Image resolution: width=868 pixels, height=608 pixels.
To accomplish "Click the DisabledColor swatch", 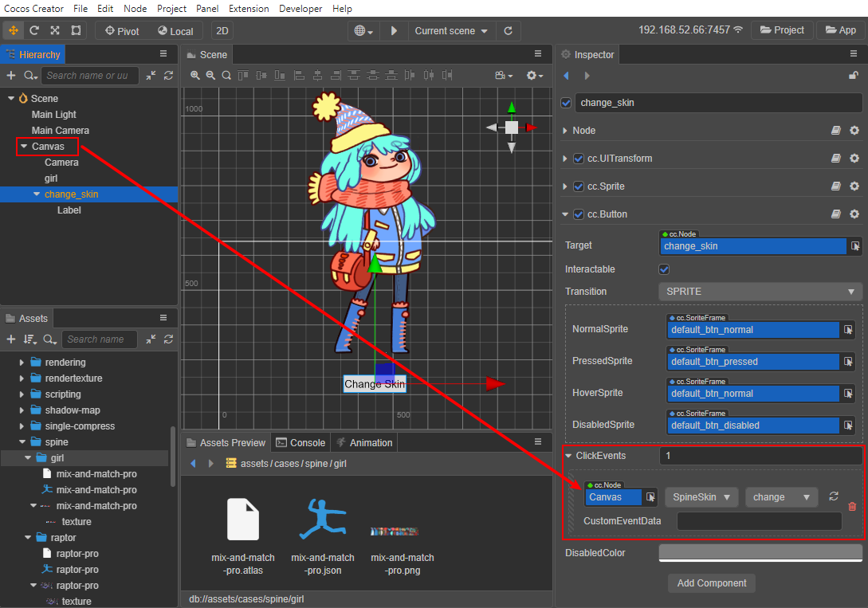I will pyautogui.click(x=760, y=553).
